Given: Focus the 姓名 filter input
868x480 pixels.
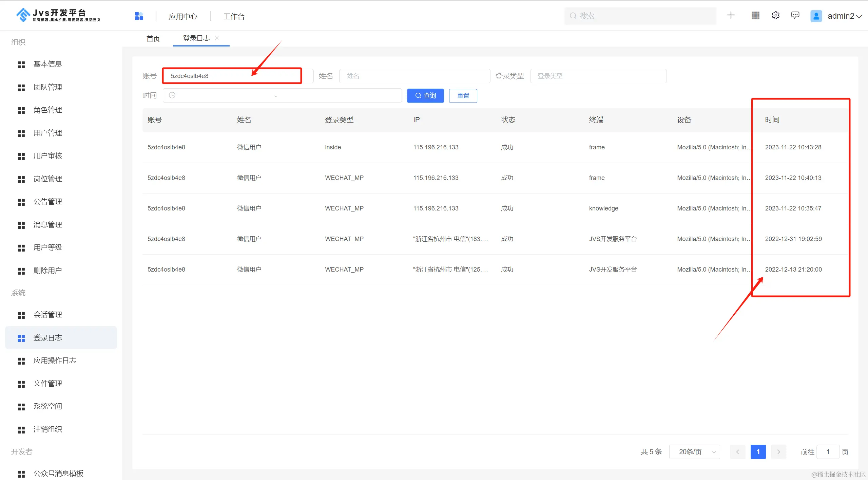Looking at the screenshot, I should point(414,76).
